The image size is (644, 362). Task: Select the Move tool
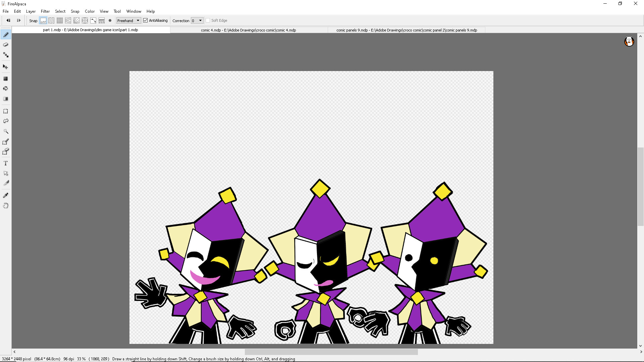click(6, 67)
